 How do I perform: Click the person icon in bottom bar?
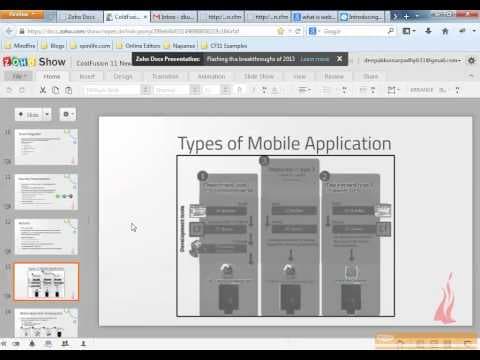[83, 343]
